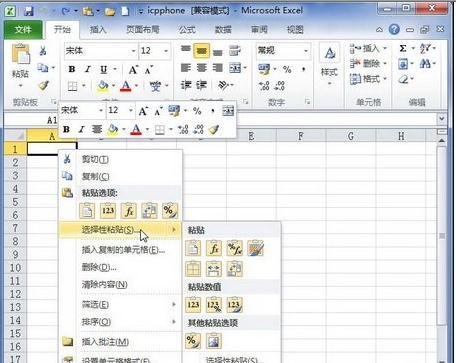Click the Help question mark icon
The height and width of the screenshot is (363, 456).
click(x=394, y=30)
